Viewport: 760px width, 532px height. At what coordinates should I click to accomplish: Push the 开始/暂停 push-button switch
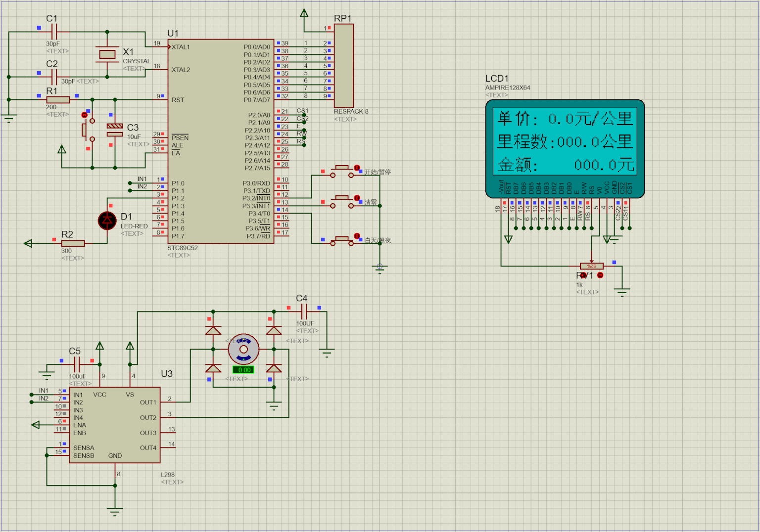342,171
